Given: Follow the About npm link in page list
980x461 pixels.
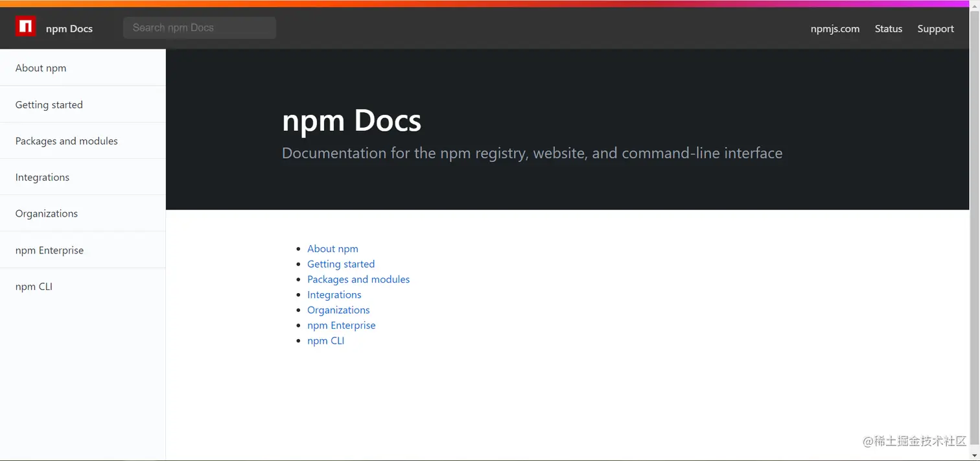Looking at the screenshot, I should click(x=332, y=248).
